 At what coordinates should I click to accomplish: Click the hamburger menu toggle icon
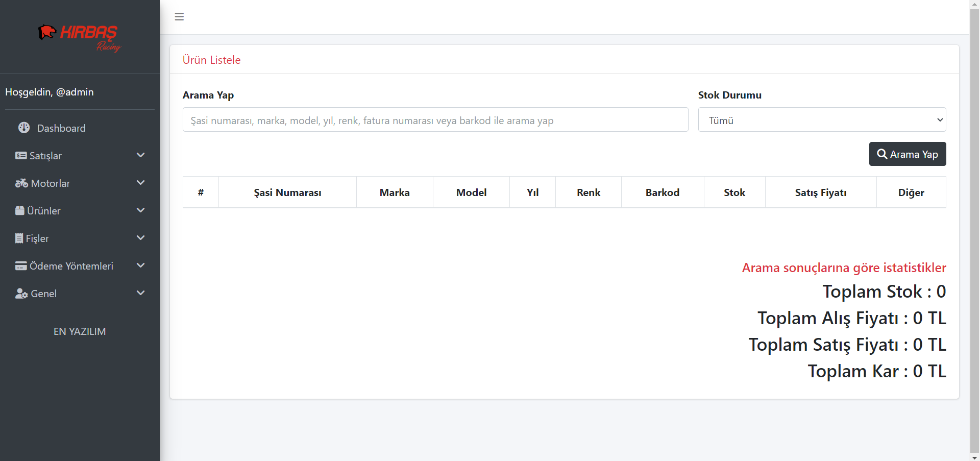point(179,17)
